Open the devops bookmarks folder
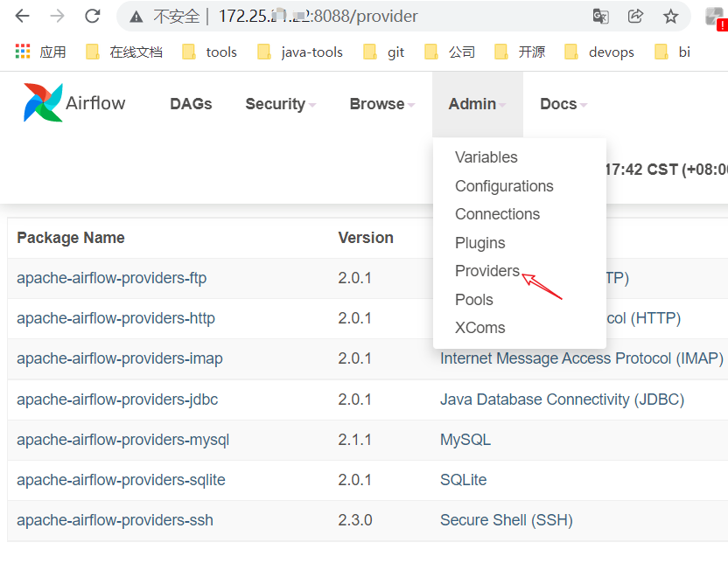Screen dimensions: 728x570 [x=611, y=52]
